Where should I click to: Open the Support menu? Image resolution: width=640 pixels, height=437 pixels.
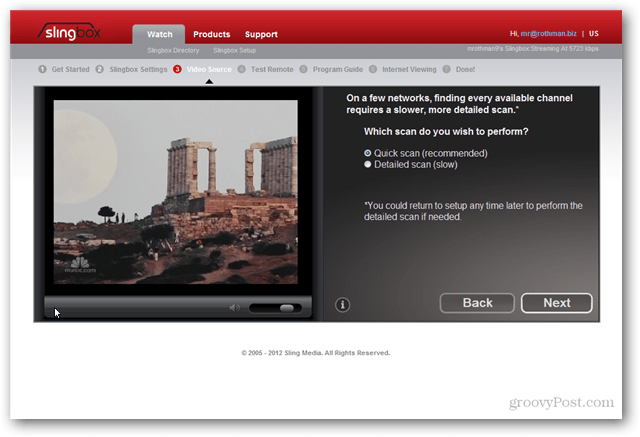261,34
